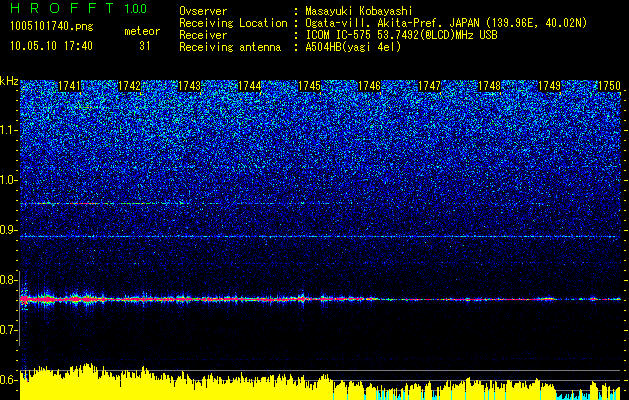This screenshot has height=400, width=629.
Task: Click the 1741 time marker
Action: (69, 86)
